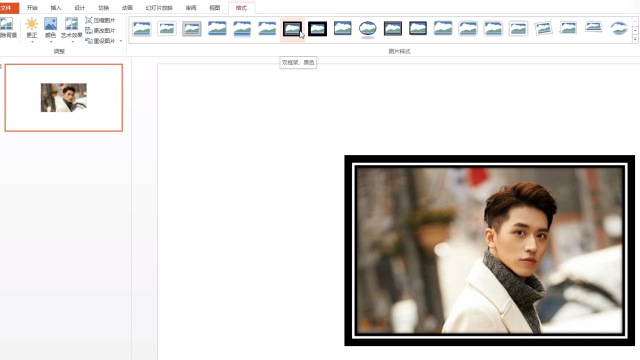Image resolution: width=640 pixels, height=360 pixels.
Task: Apply Beveled Oval Black picture style
Action: pyautogui.click(x=368, y=29)
